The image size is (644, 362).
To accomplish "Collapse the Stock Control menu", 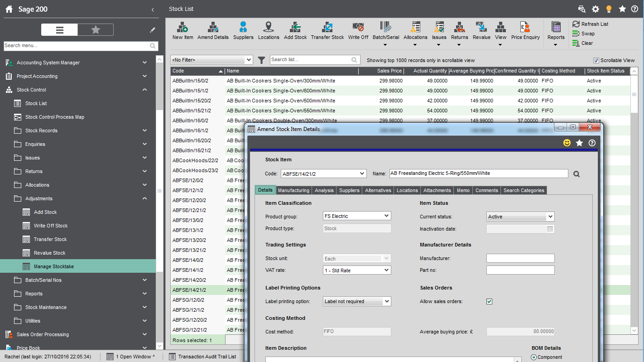I will pos(144,90).
